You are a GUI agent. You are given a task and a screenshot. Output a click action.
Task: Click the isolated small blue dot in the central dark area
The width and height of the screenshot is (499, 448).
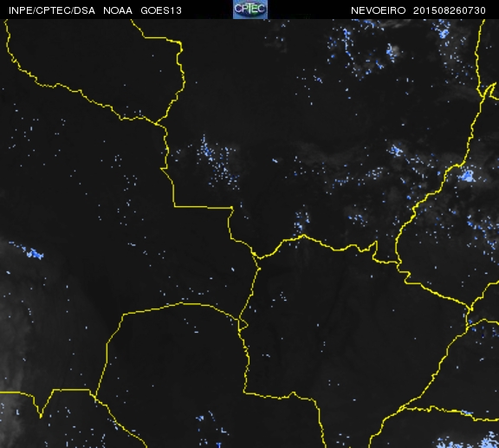point(275,161)
